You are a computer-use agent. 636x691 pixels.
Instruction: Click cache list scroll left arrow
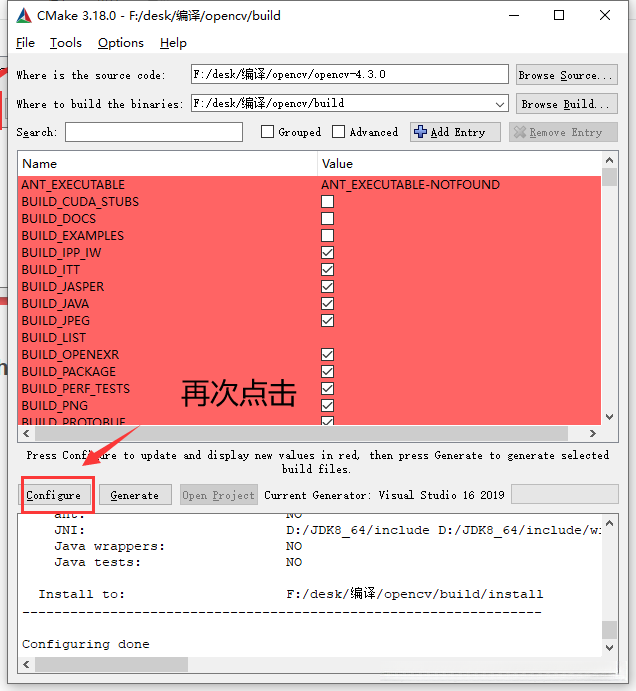click(26, 433)
